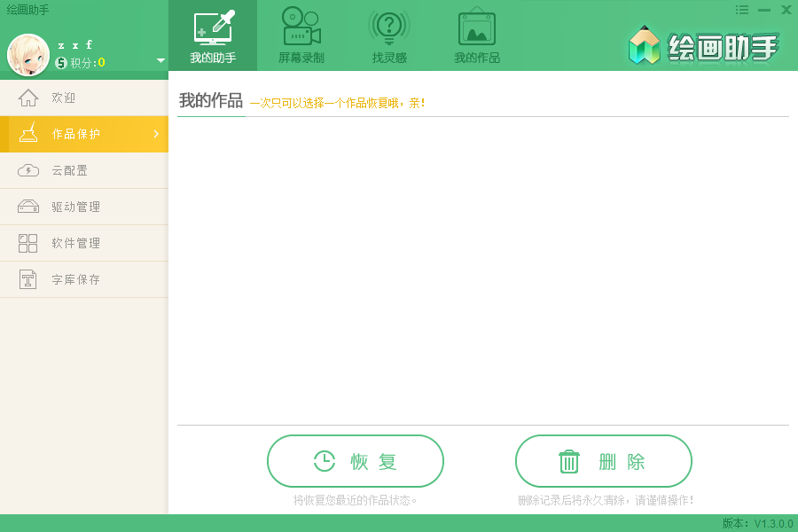Viewport: 798px width, 532px height.
Task: Expand the 作品保护 chevron arrow
Action: click(x=156, y=134)
